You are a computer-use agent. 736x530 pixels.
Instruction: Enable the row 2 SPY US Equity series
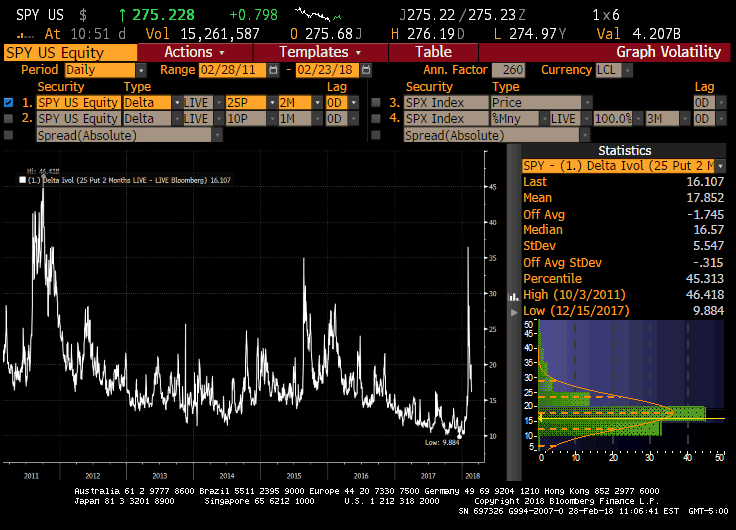click(9, 119)
